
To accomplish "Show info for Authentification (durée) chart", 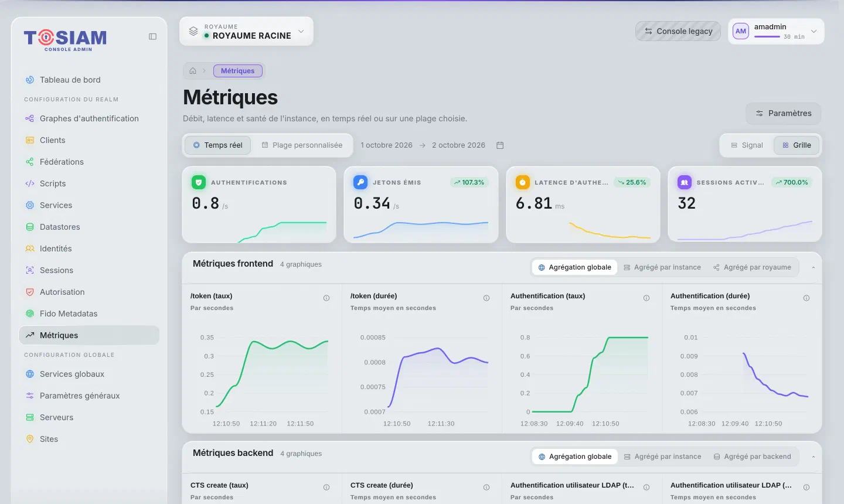I will pyautogui.click(x=806, y=298).
